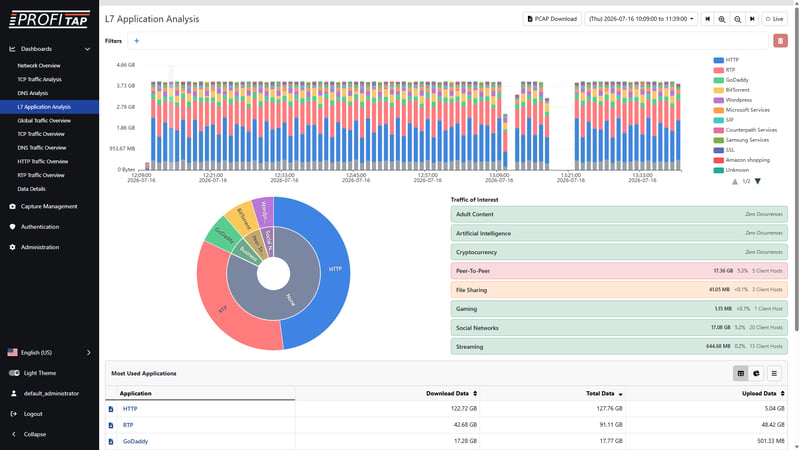This screenshot has height=450, width=800.
Task: Open Network Overview dashboard
Action: click(39, 66)
